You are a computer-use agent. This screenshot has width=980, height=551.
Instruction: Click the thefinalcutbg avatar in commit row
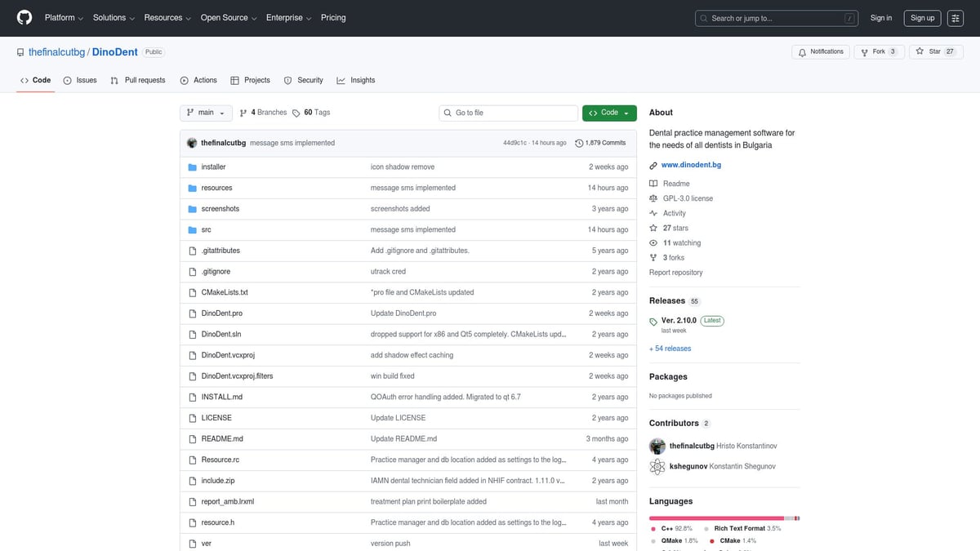(192, 143)
